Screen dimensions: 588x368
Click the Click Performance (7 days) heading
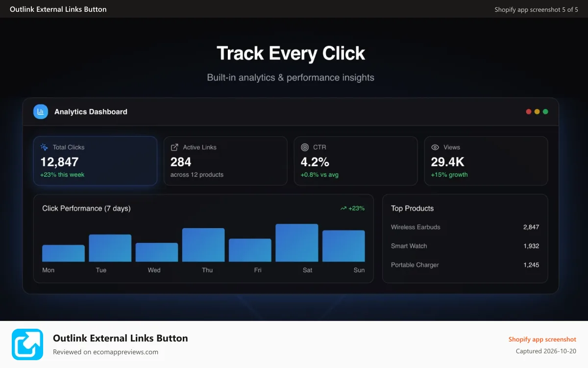coord(86,209)
